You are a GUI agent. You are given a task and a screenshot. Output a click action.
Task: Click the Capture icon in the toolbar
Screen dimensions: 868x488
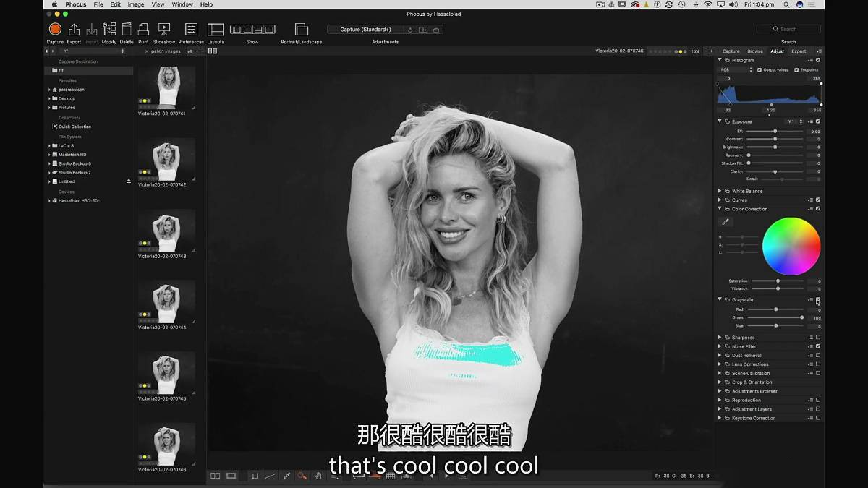[54, 30]
